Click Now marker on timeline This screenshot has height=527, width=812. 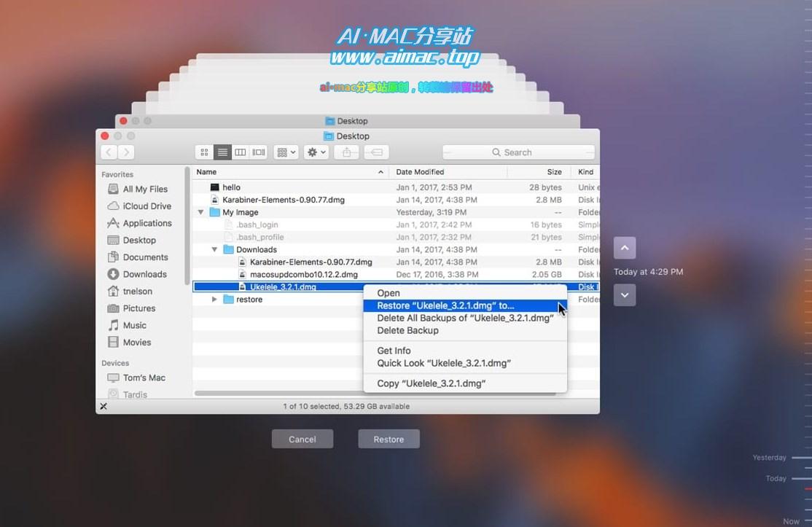point(791,521)
